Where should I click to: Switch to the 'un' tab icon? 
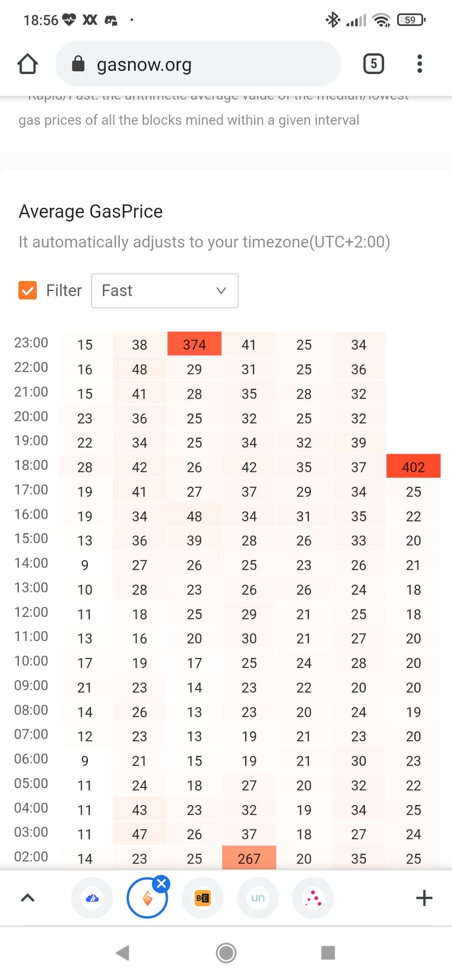[258, 897]
